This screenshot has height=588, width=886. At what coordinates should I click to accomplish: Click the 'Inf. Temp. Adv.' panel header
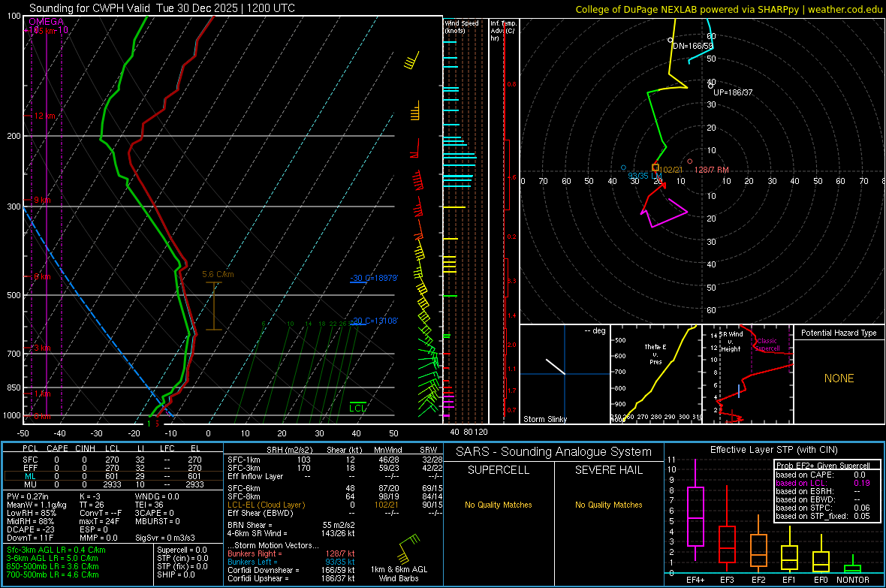click(x=503, y=31)
